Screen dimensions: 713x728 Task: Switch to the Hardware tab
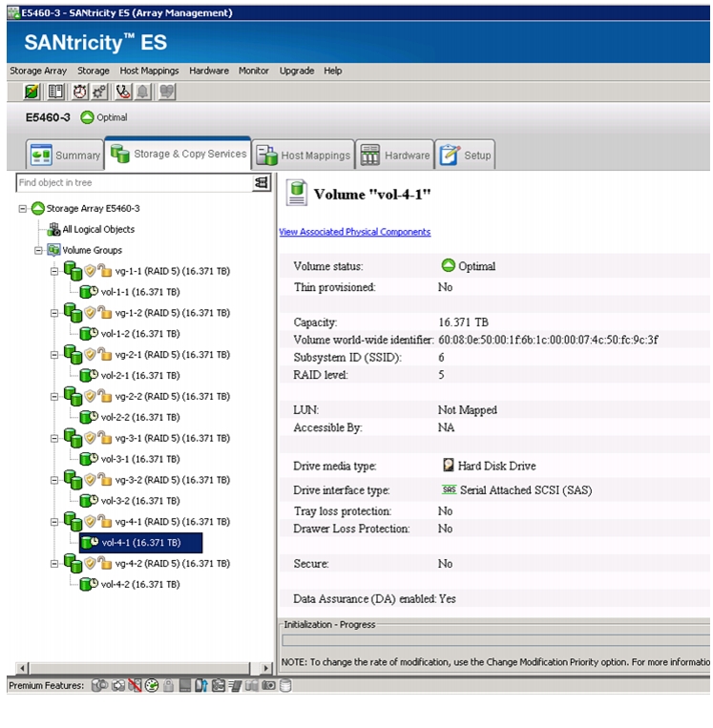coord(395,155)
